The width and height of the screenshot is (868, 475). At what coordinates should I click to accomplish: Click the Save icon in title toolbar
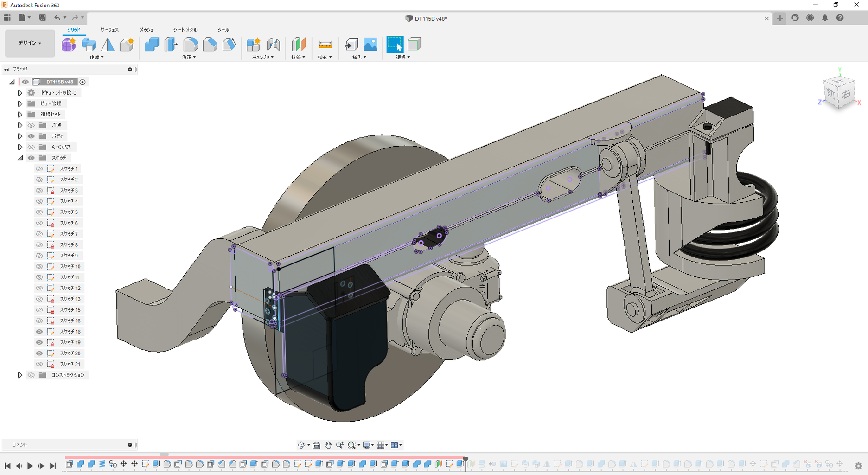[x=42, y=18]
